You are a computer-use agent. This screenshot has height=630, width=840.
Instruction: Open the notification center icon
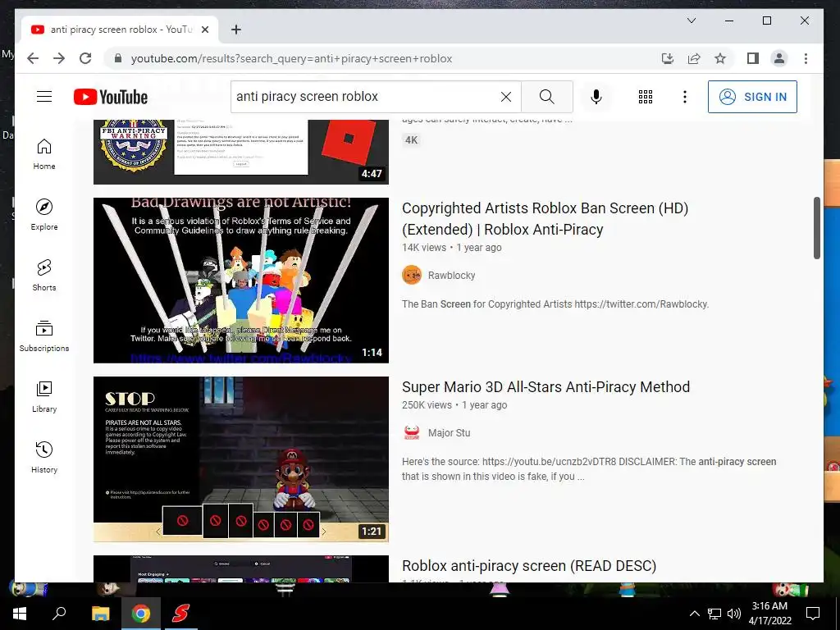pyautogui.click(x=813, y=614)
